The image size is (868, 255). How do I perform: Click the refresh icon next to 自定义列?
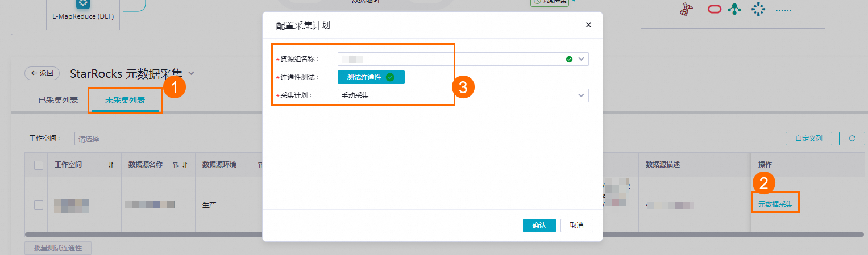coord(852,138)
